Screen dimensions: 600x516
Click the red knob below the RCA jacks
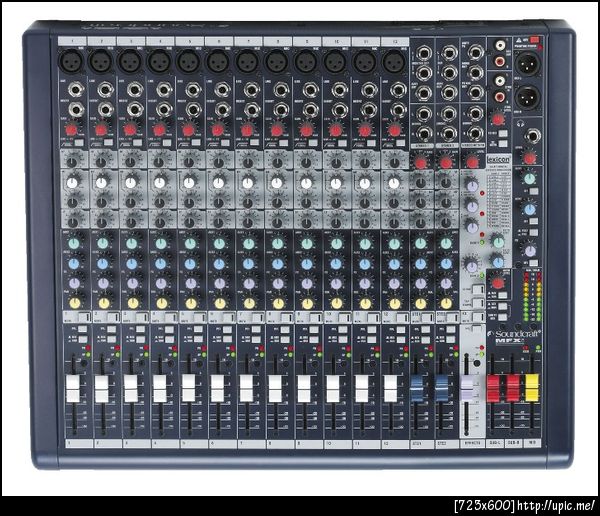(x=498, y=120)
